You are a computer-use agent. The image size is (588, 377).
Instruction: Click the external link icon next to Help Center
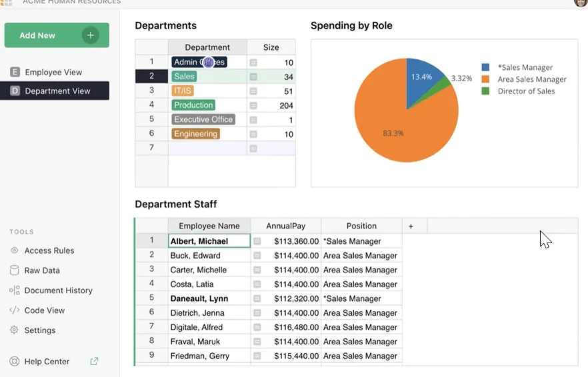(94, 361)
